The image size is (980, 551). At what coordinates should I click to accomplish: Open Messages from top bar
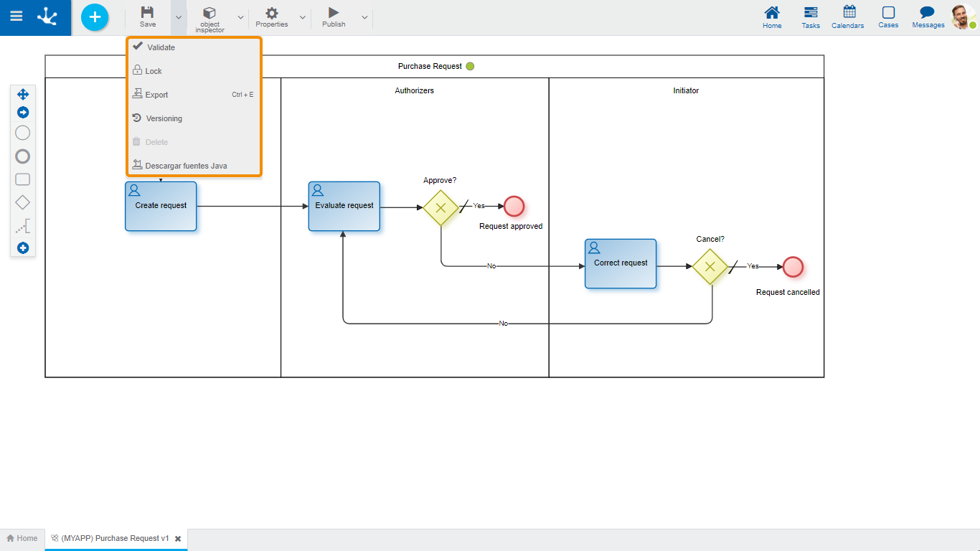(x=928, y=17)
